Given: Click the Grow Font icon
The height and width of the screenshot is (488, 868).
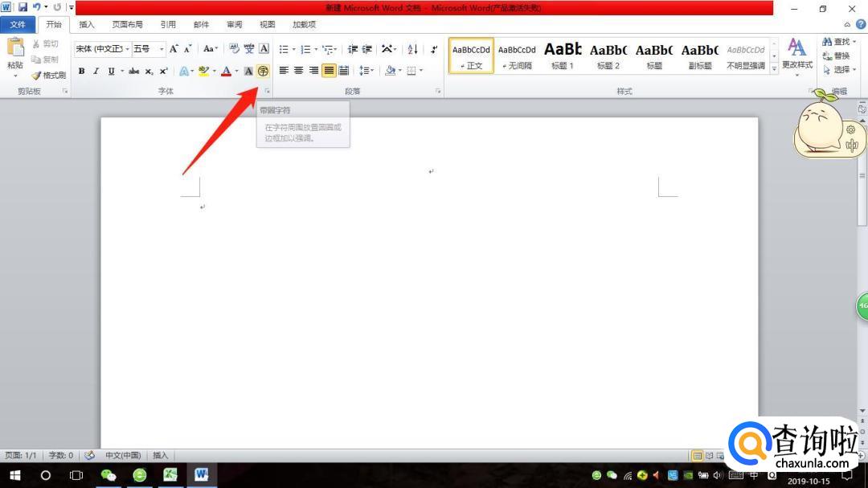Looking at the screenshot, I should (x=174, y=49).
